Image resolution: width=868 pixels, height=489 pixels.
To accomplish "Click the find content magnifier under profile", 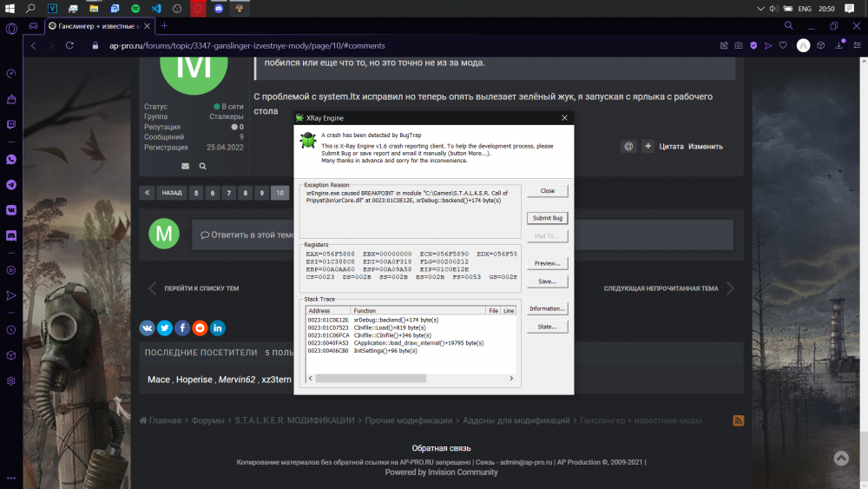I will [x=202, y=166].
